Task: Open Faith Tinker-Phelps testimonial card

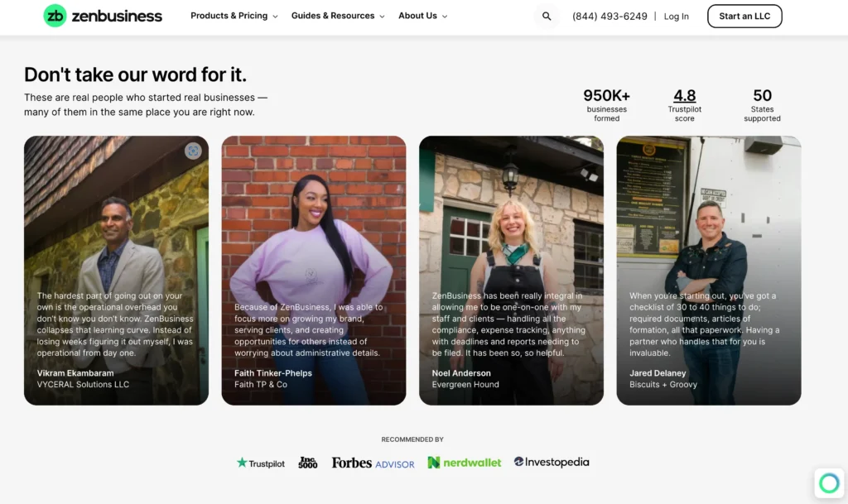Action: coord(314,271)
